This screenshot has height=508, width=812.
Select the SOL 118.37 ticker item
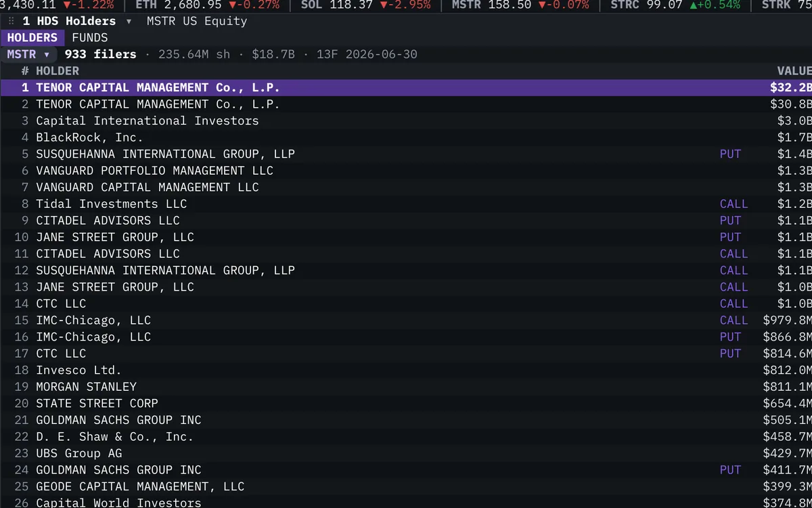365,5
